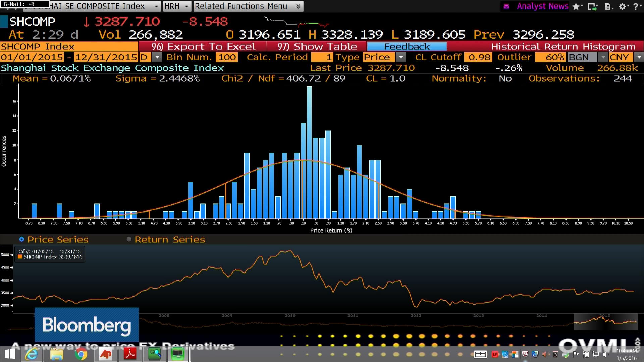Image resolution: width=644 pixels, height=362 pixels.
Task: Open the settings gear icon
Action: tap(623, 6)
